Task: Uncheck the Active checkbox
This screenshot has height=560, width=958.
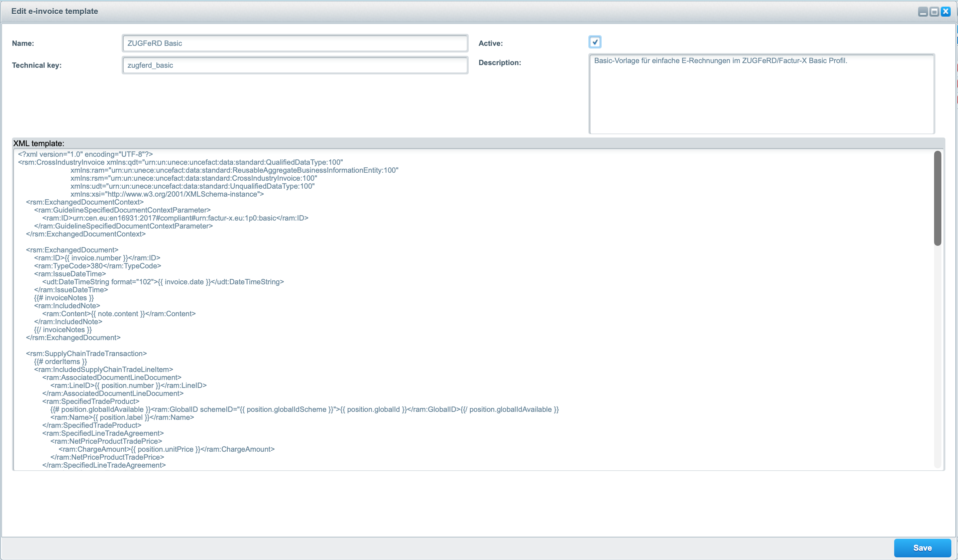Action: [595, 42]
